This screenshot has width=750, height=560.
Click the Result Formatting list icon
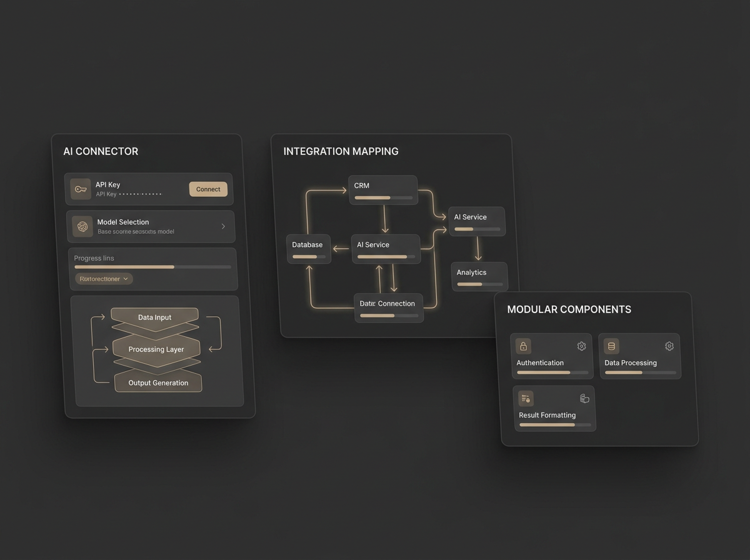(526, 398)
